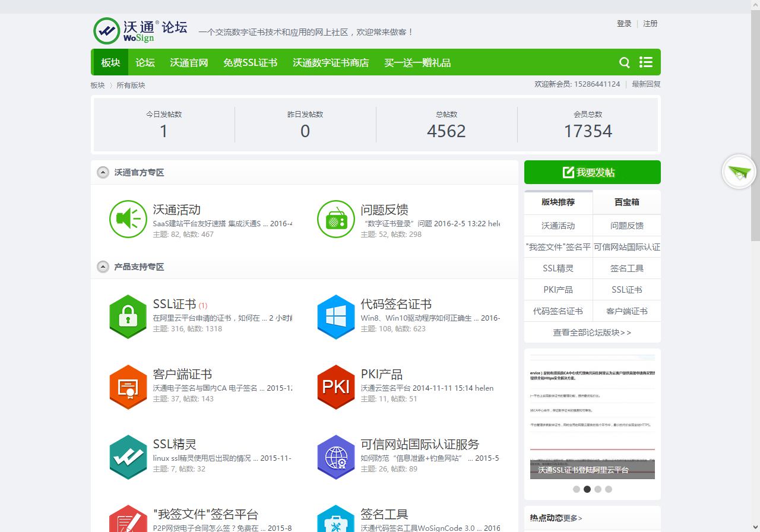
Task: Select 签名工具 in the recommended boards panel
Action: click(627, 268)
